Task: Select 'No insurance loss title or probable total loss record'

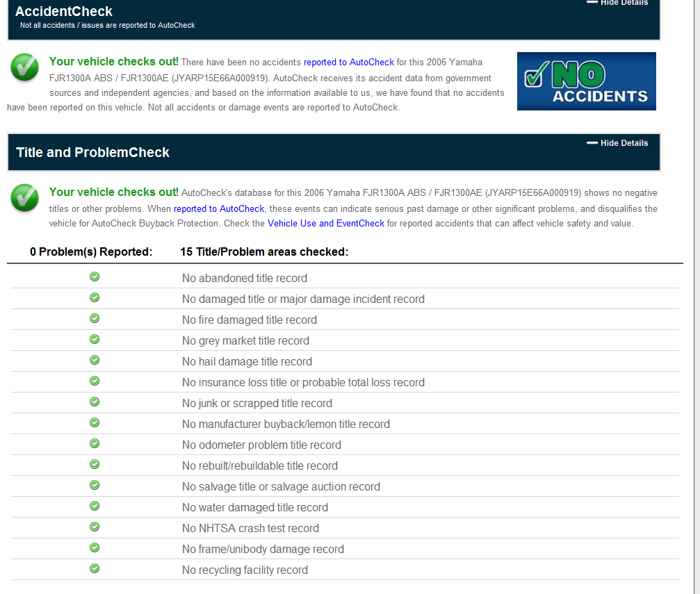Action: click(303, 383)
